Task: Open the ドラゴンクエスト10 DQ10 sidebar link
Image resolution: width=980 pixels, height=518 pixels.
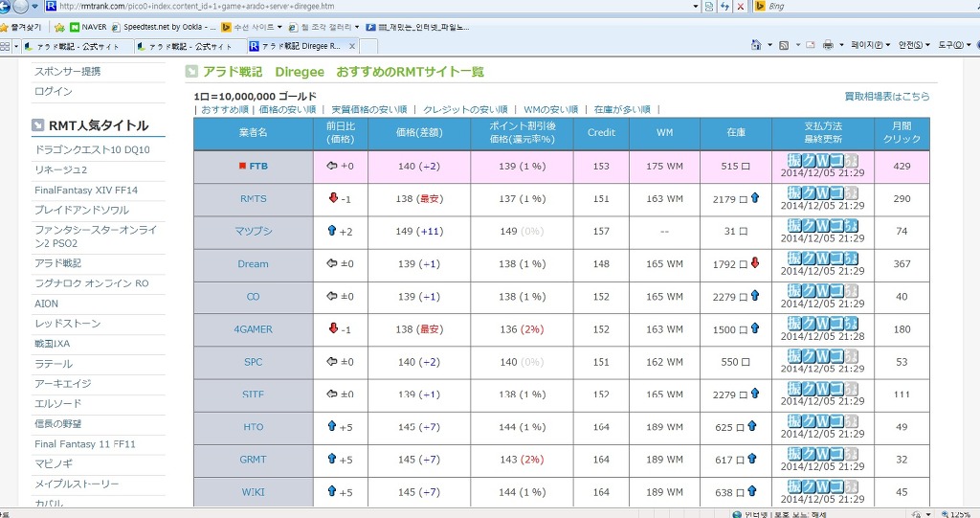Action: (93, 149)
